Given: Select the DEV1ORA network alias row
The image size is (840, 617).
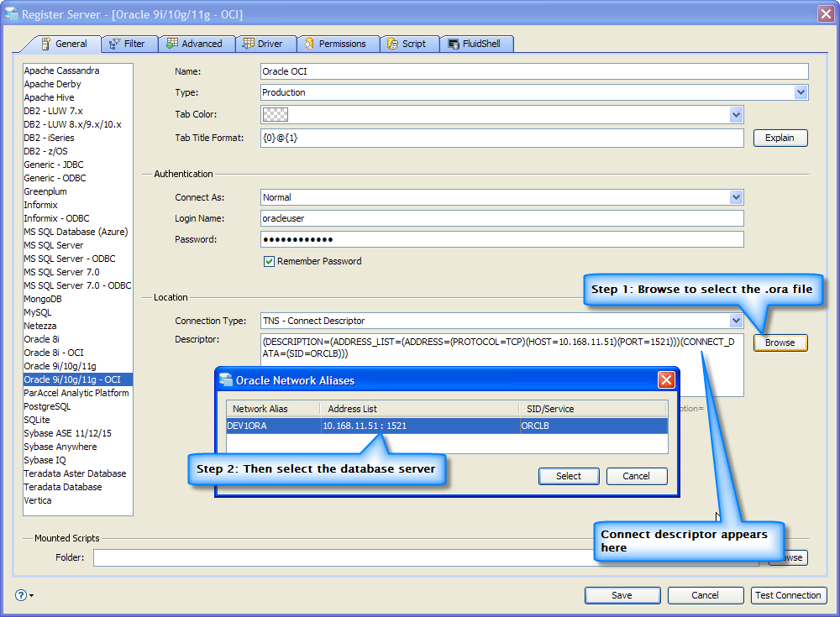Looking at the screenshot, I should point(447,426).
